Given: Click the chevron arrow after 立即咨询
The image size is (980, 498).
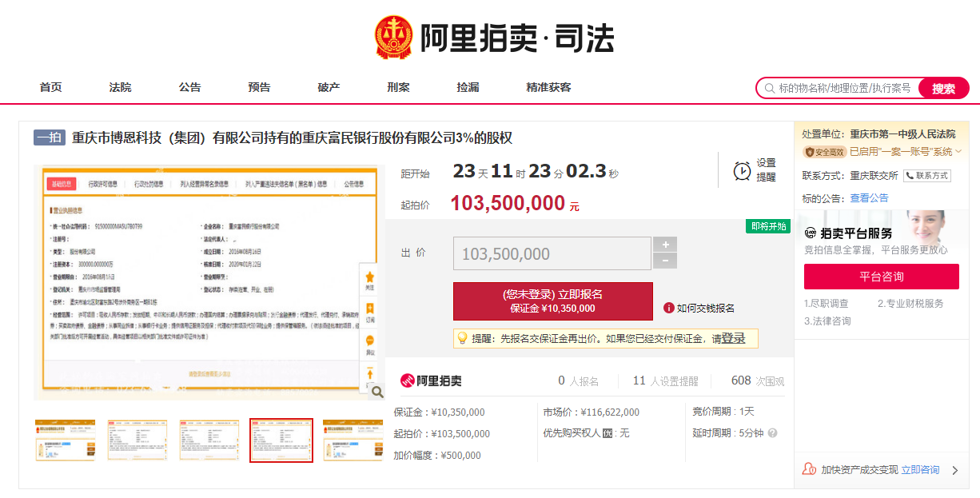Looking at the screenshot, I should coord(954,470).
